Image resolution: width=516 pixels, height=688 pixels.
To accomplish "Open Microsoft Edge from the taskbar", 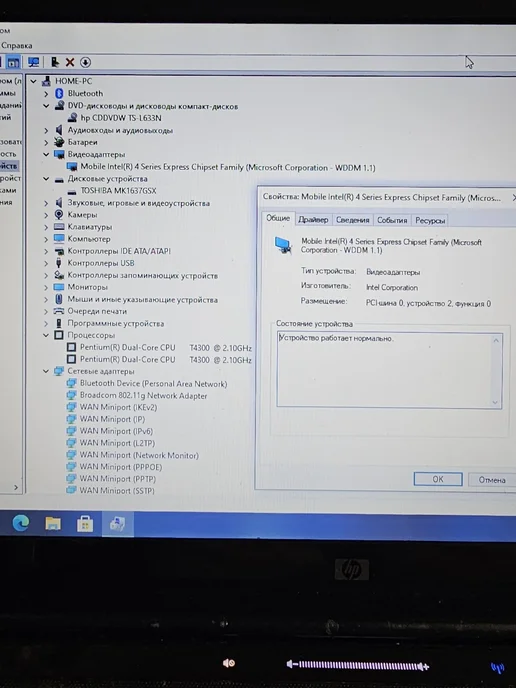I will (21, 523).
